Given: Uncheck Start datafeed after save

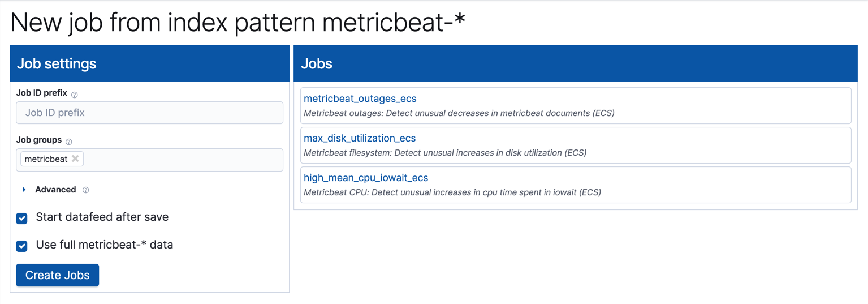Looking at the screenshot, I should click(22, 219).
